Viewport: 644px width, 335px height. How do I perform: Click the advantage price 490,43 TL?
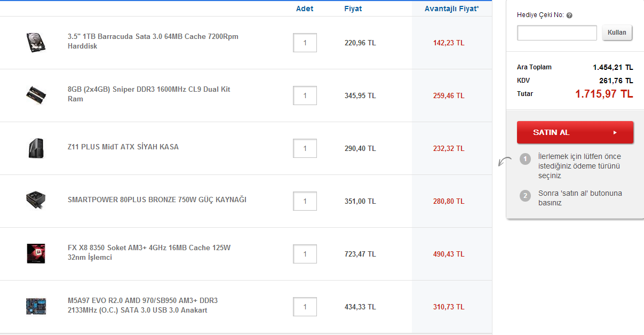[449, 254]
